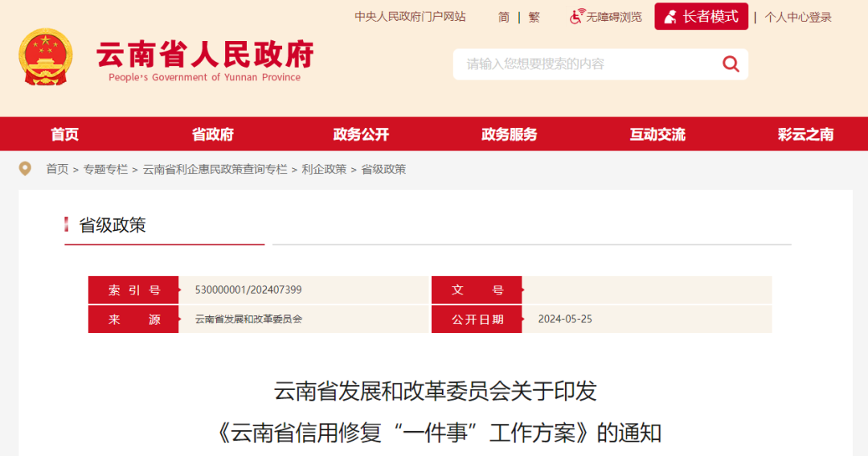This screenshot has width=868, height=456.
Task: Open 个人中心登录 login
Action: coord(798,17)
